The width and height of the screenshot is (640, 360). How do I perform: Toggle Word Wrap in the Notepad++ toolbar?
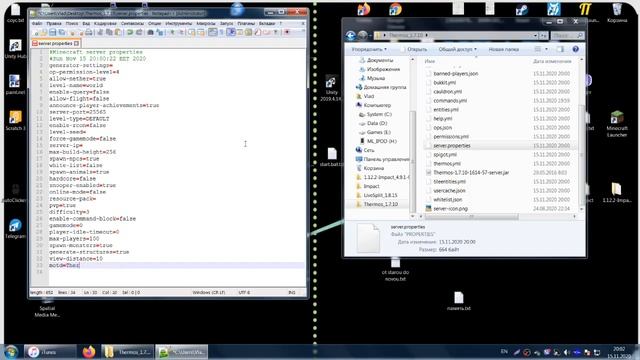tap(213, 32)
